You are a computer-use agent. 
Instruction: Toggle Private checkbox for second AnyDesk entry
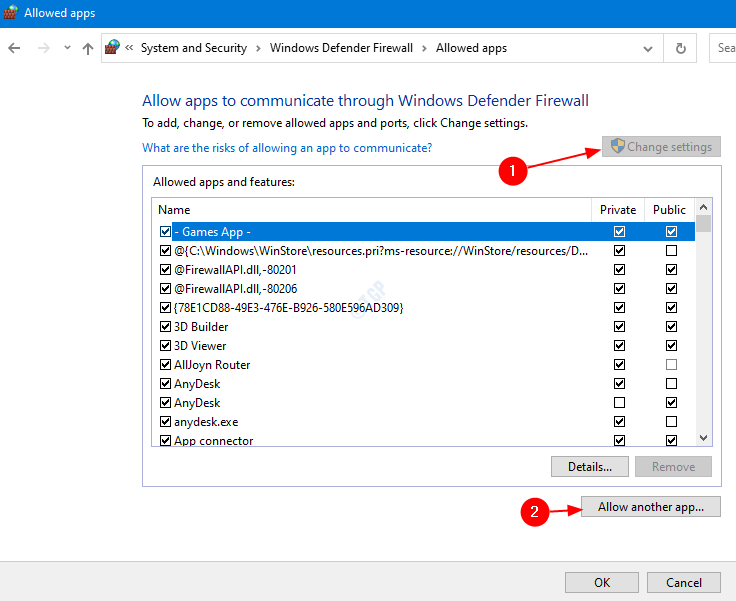[620, 403]
